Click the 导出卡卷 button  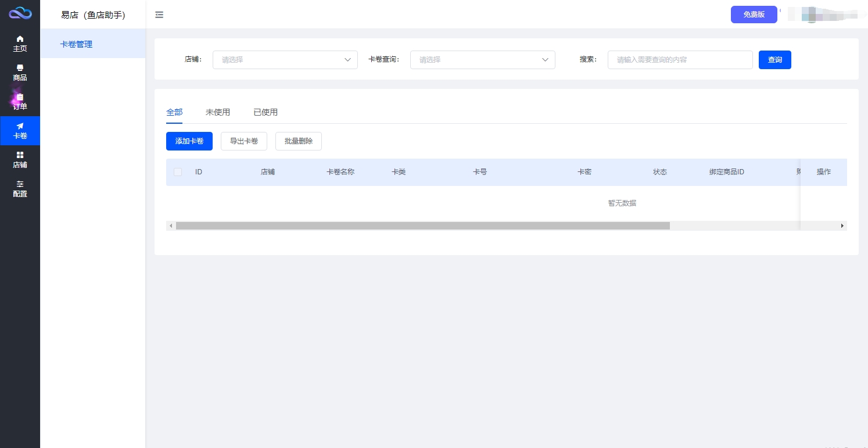point(244,141)
